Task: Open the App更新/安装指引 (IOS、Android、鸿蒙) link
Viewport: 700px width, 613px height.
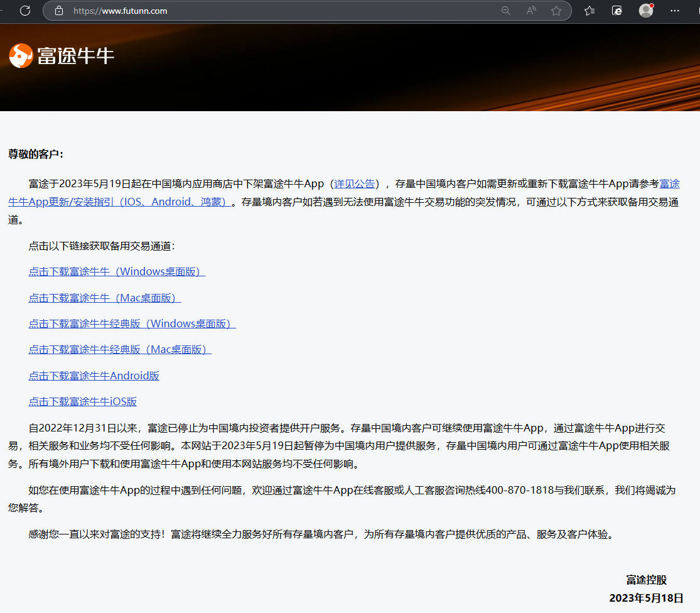Action: click(119, 202)
